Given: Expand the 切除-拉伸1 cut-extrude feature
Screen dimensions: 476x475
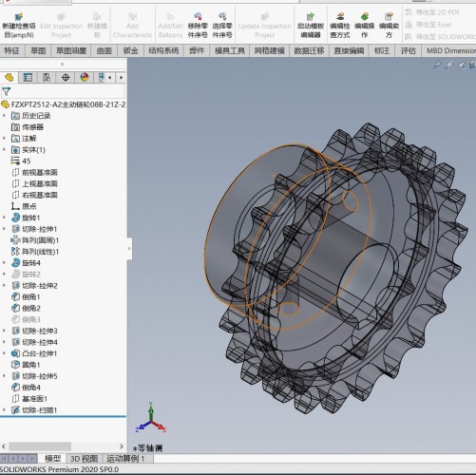Looking at the screenshot, I should pyautogui.click(x=4, y=229).
